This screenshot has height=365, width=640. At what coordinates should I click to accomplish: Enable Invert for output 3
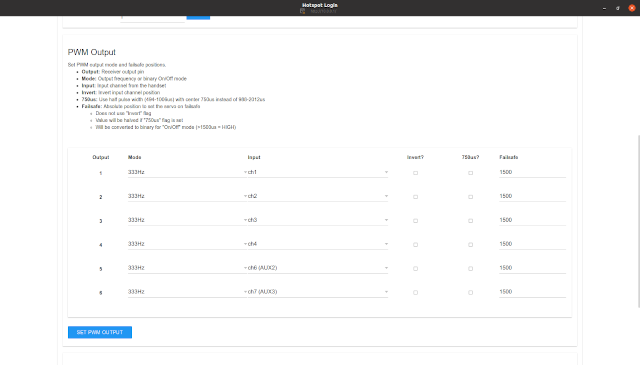(416, 221)
